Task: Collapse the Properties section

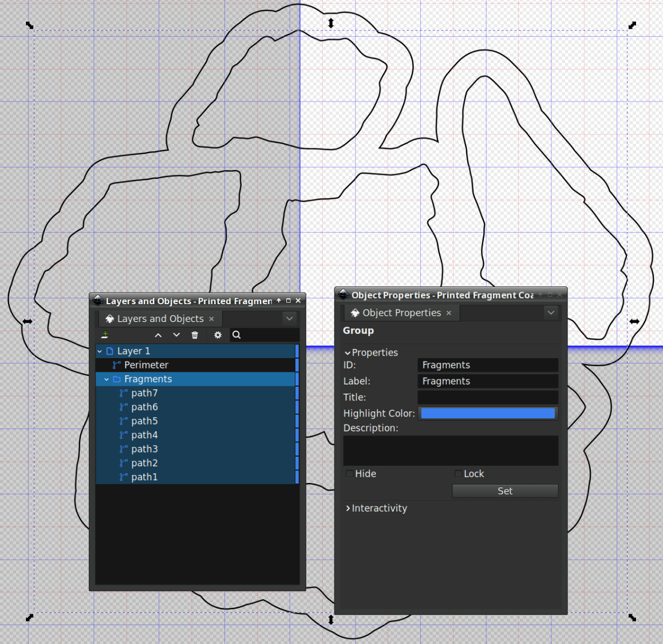Action: point(348,352)
